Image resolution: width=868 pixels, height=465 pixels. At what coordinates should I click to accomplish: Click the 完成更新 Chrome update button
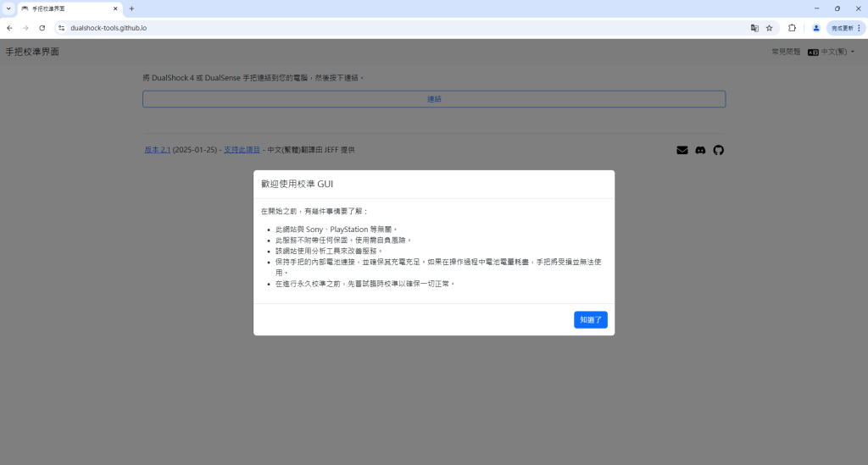845,28
